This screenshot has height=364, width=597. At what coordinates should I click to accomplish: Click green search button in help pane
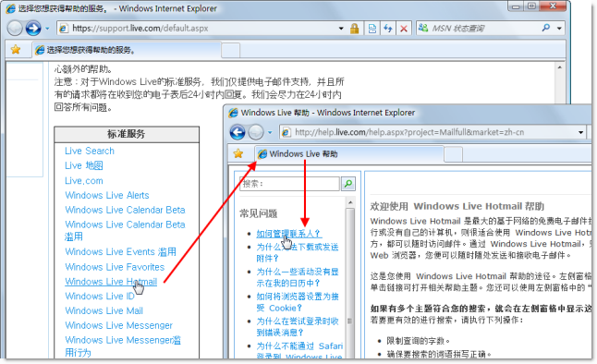348,184
